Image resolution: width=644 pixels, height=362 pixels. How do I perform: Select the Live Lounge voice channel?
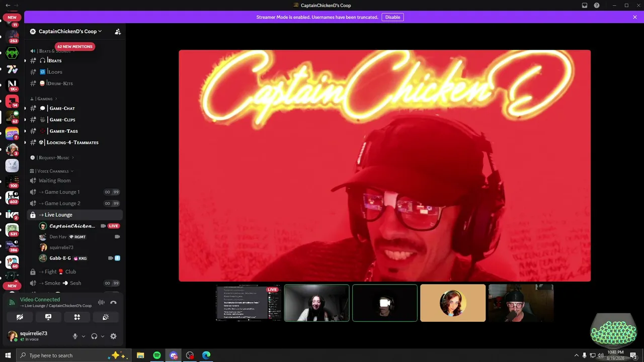(x=75, y=215)
